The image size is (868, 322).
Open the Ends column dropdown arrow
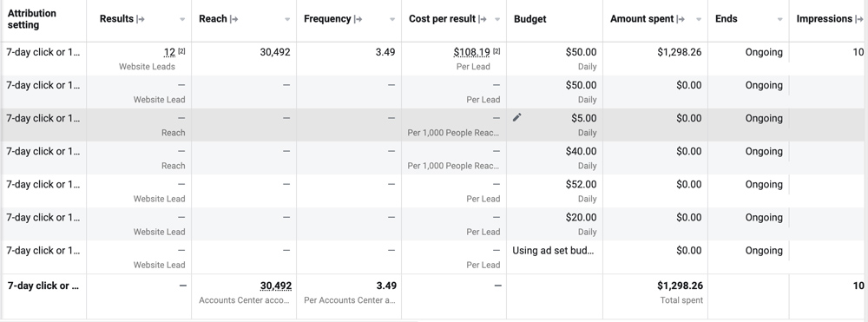click(x=780, y=19)
